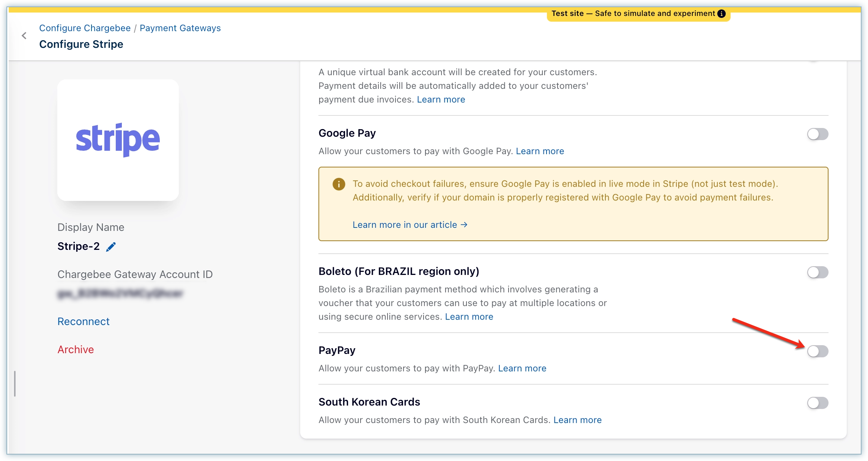Click the Configure Stripe page title
The width and height of the screenshot is (868, 461).
tap(81, 44)
